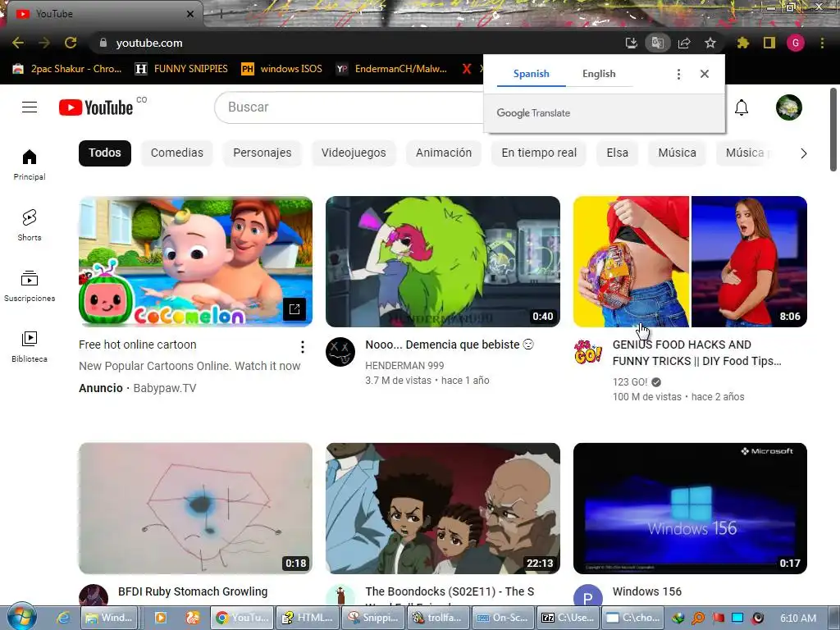The image size is (840, 630).
Task: Click the external link icon on Cocomelon ad
Action: coord(294,309)
